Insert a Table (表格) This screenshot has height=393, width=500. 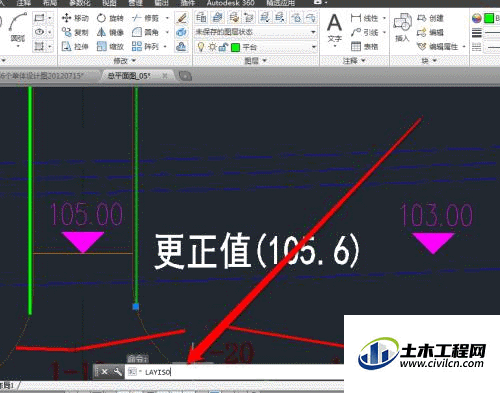coord(364,46)
